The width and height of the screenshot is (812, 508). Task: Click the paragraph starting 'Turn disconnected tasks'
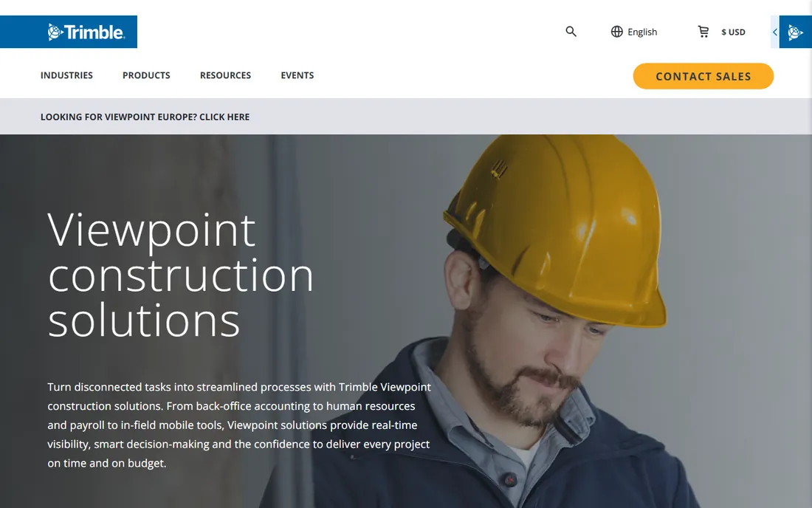[x=238, y=425]
